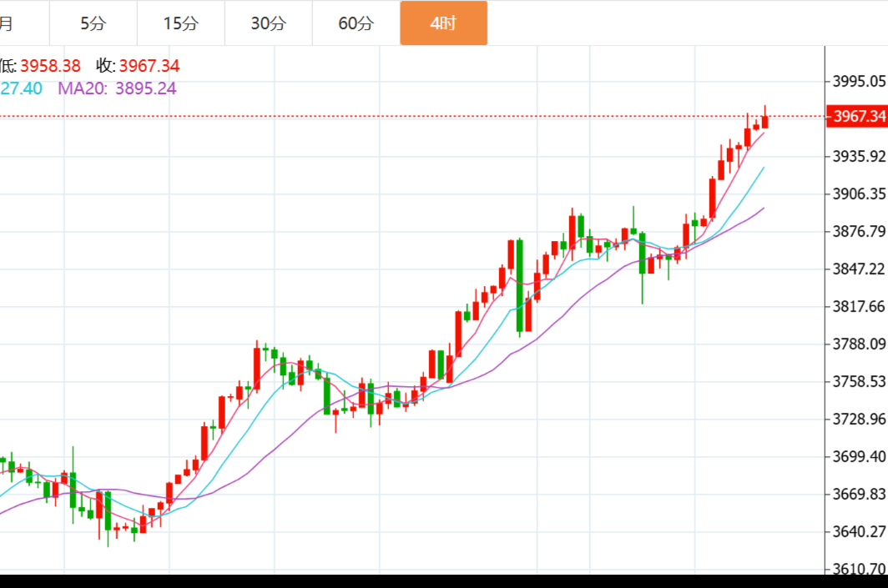The image size is (888, 588).
Task: Click the 3995.05 price axis label
Action: pyautogui.click(x=859, y=81)
